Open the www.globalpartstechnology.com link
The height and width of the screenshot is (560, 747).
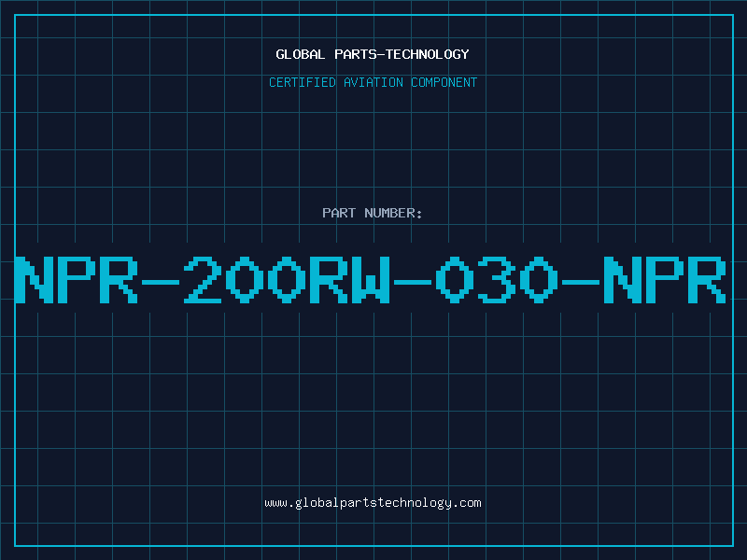pos(373,503)
